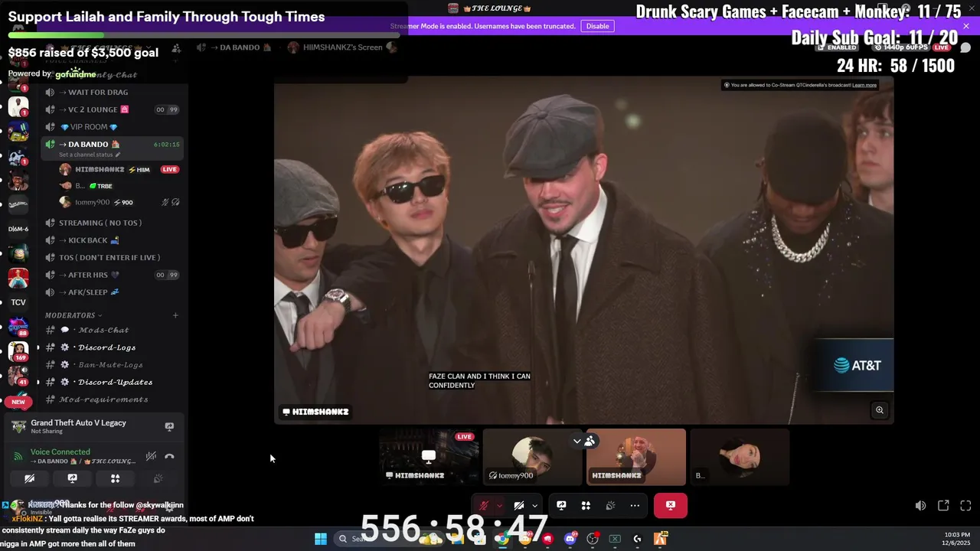Select user tommy900 in the channel list

click(119, 202)
